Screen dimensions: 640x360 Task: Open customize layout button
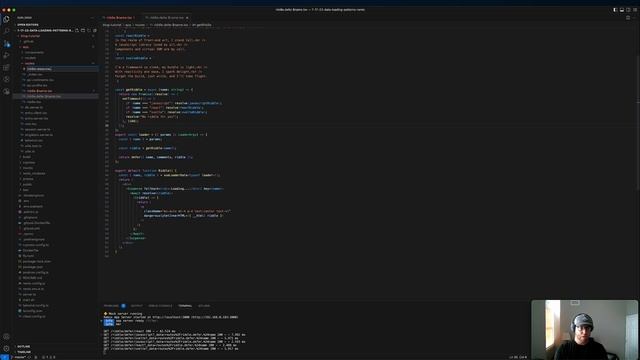click(x=635, y=10)
